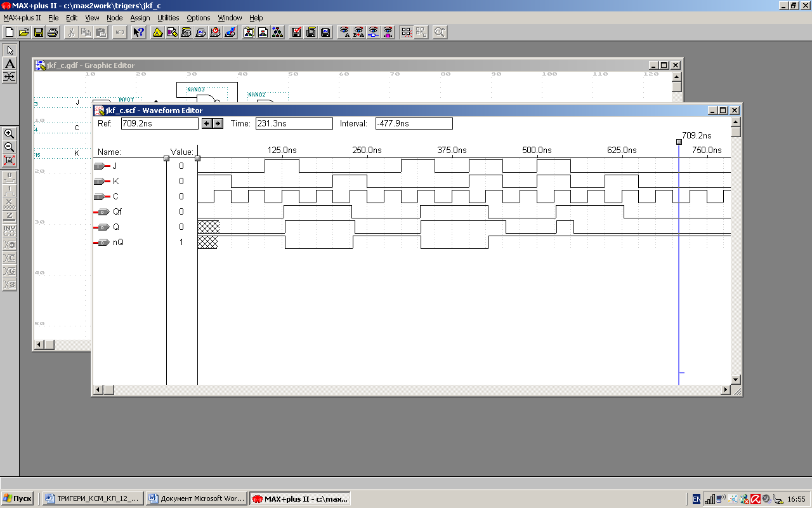812x508 pixels.
Task: Open the Programmer toolbar icon
Action: point(230,32)
